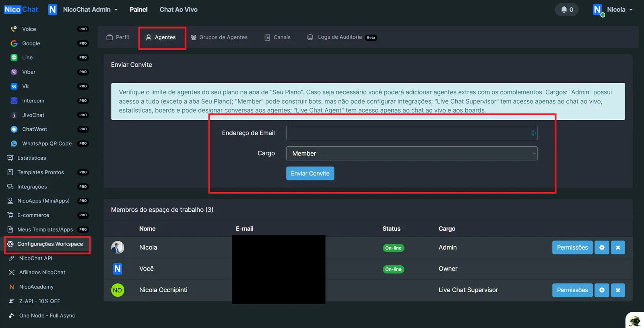The width and height of the screenshot is (644, 328).
Task: Switch to the Perfil tab
Action: (118, 37)
